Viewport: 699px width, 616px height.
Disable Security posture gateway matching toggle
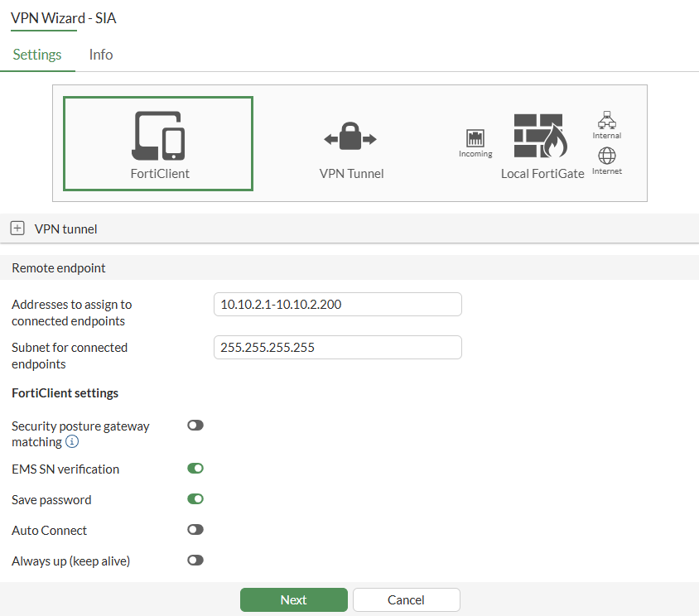(195, 425)
